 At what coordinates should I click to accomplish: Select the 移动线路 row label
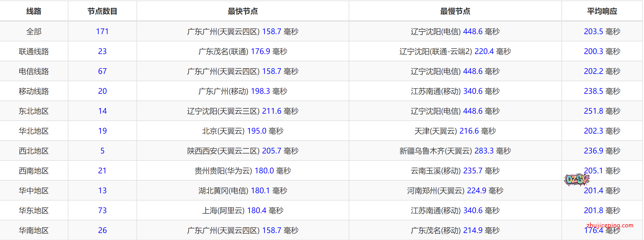(x=34, y=91)
